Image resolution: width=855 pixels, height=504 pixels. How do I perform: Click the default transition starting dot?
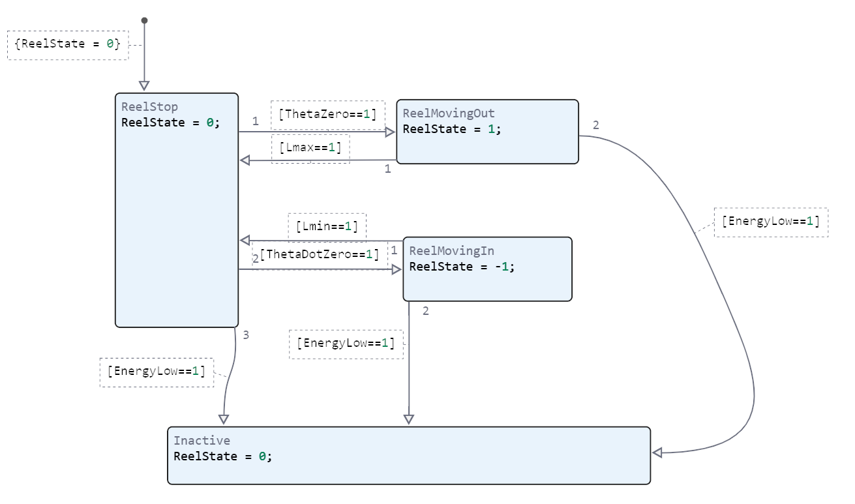point(144,21)
